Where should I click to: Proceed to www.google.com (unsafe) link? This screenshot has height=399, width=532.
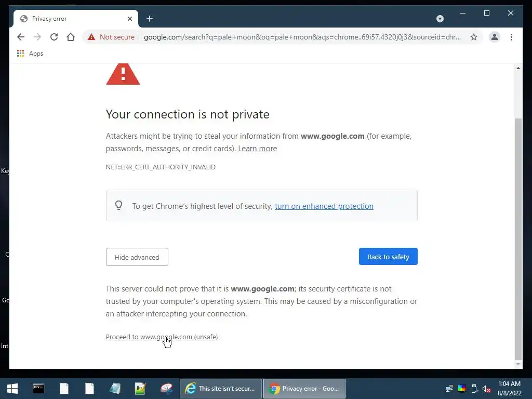[162, 337]
